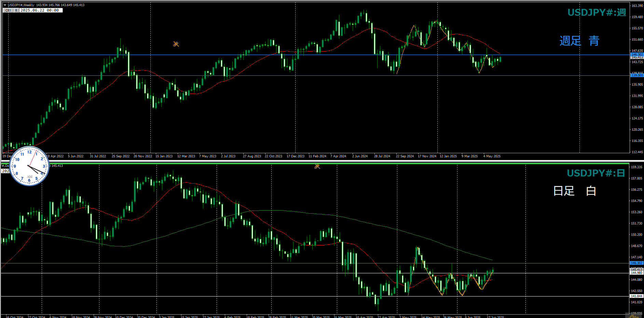Image resolution: width=644 pixels, height=318 pixels.
Task: Click the USDJPY#:週 chart title label
Action: 597,12
